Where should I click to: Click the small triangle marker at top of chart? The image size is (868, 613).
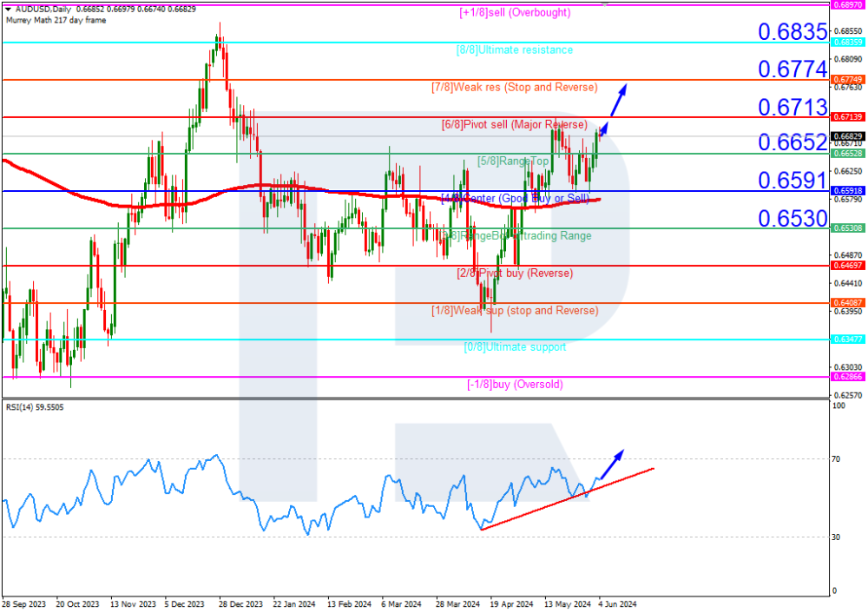[605, 4]
